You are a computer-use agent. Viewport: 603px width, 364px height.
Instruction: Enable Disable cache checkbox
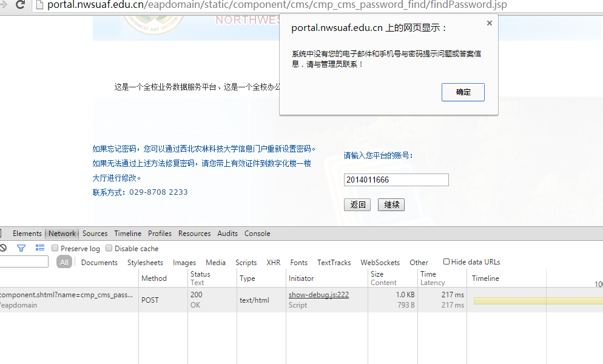[109, 248]
